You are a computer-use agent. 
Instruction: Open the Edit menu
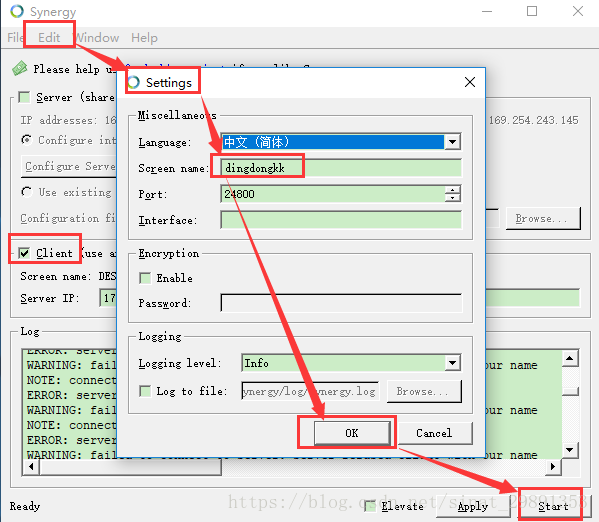pyautogui.click(x=49, y=37)
